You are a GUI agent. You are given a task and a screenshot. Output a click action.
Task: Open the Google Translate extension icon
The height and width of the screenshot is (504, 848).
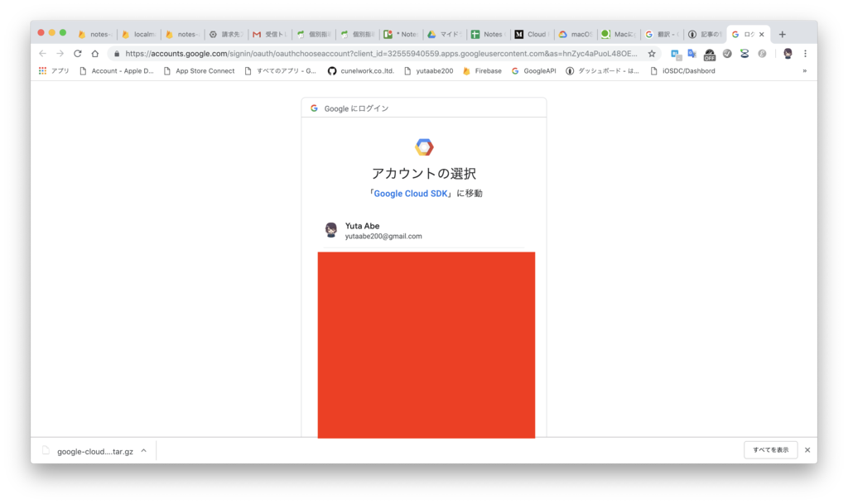[x=692, y=54]
